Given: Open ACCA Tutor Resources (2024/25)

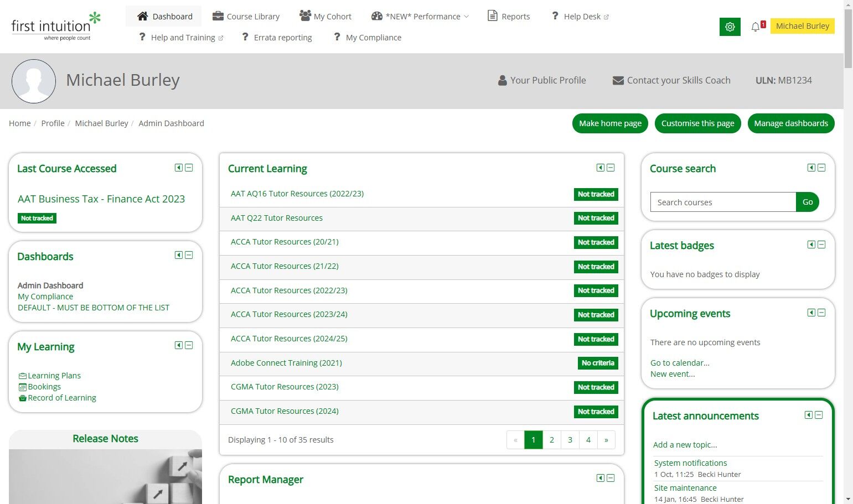Looking at the screenshot, I should click(289, 339).
